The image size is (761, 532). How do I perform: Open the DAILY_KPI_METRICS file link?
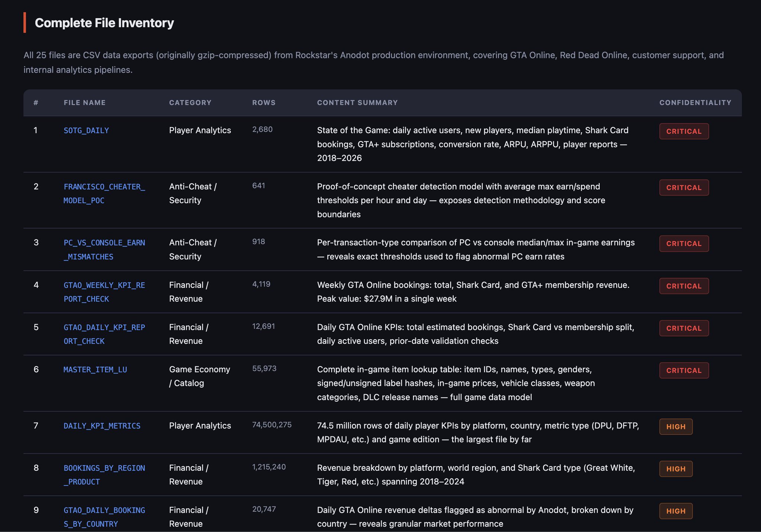102,426
